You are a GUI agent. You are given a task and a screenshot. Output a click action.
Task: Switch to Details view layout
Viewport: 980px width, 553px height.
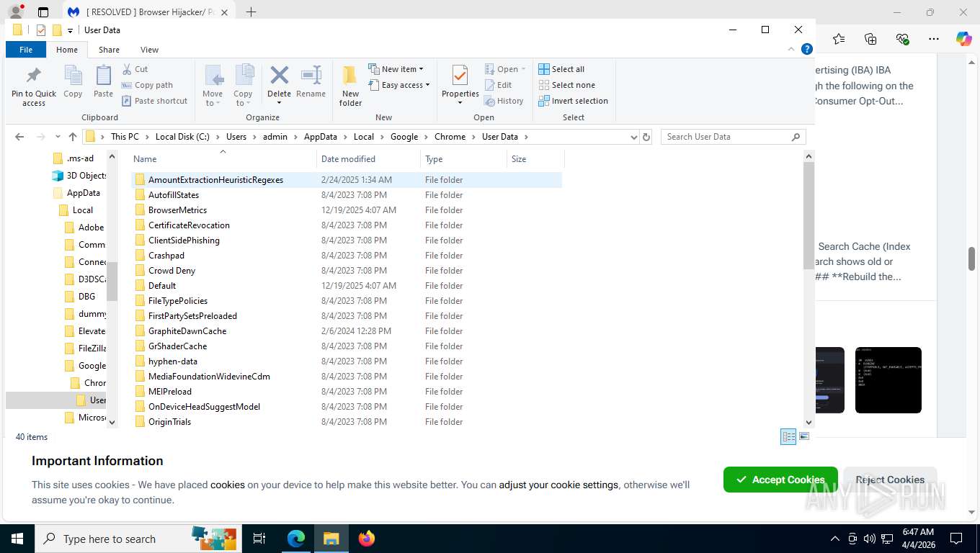point(789,437)
